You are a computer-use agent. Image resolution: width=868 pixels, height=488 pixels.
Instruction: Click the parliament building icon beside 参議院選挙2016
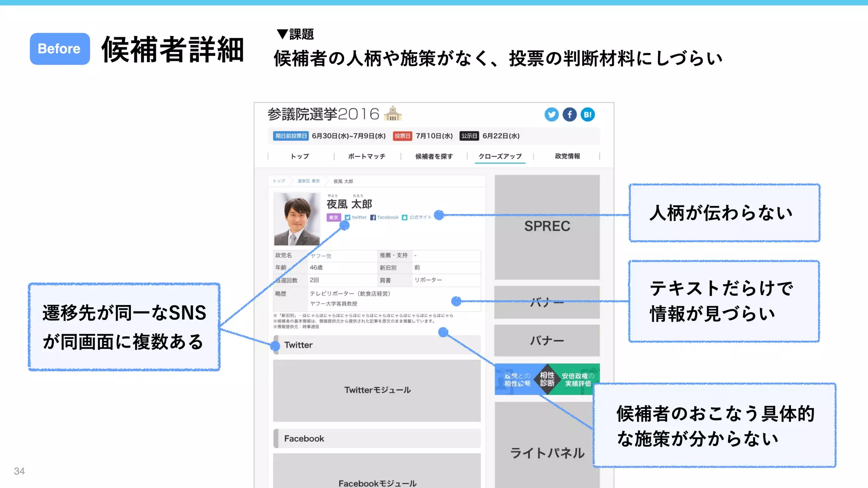(x=393, y=114)
